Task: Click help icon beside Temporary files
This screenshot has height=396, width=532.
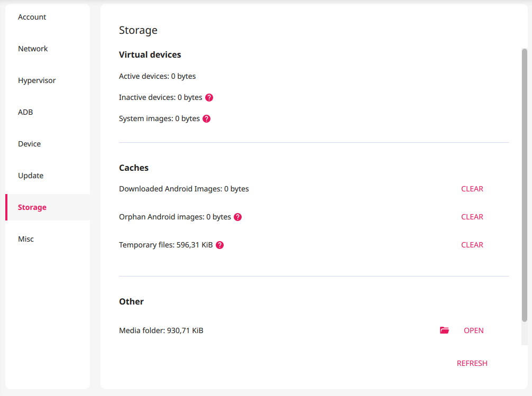Action: [220, 245]
